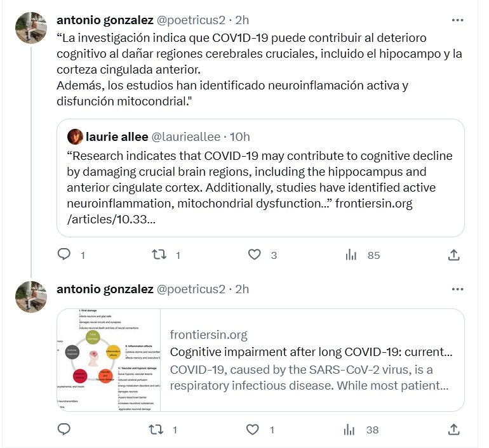
Task: Open more options menu on first tweet
Action: click(457, 20)
